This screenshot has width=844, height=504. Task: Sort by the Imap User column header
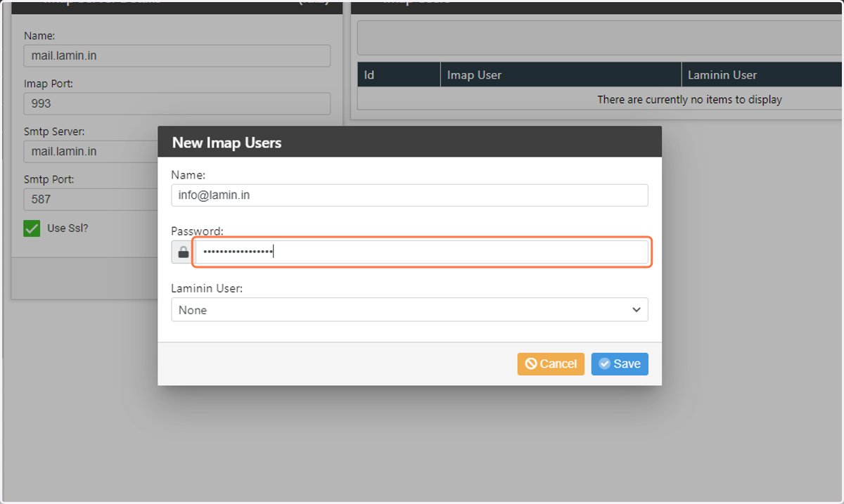click(561, 75)
